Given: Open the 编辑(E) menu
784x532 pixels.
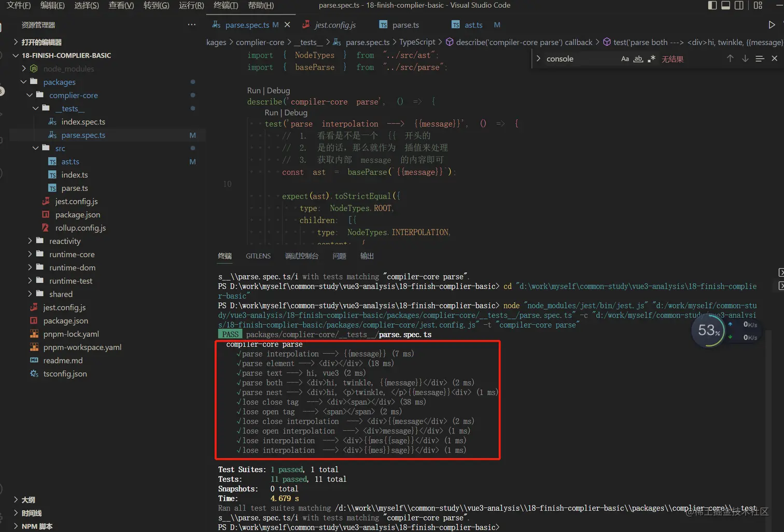Looking at the screenshot, I should pyautogui.click(x=52, y=5).
